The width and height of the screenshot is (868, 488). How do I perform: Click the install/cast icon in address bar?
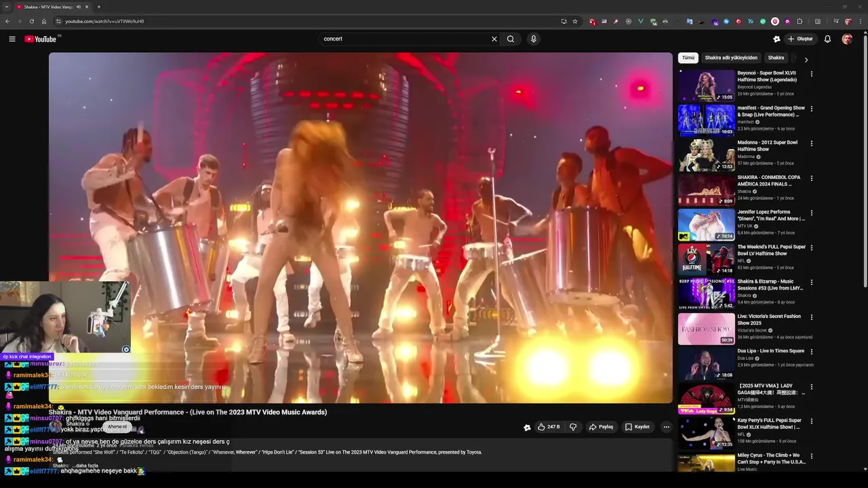click(564, 21)
